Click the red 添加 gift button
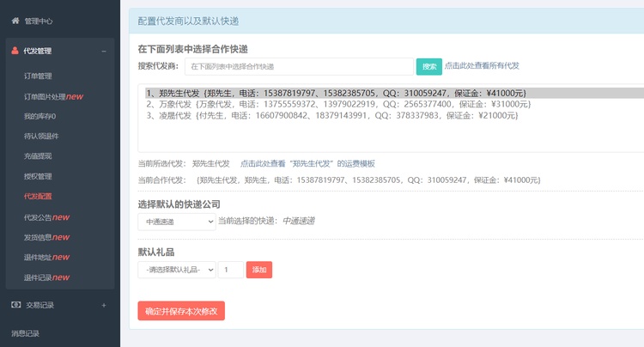This screenshot has width=644, height=347. [259, 270]
